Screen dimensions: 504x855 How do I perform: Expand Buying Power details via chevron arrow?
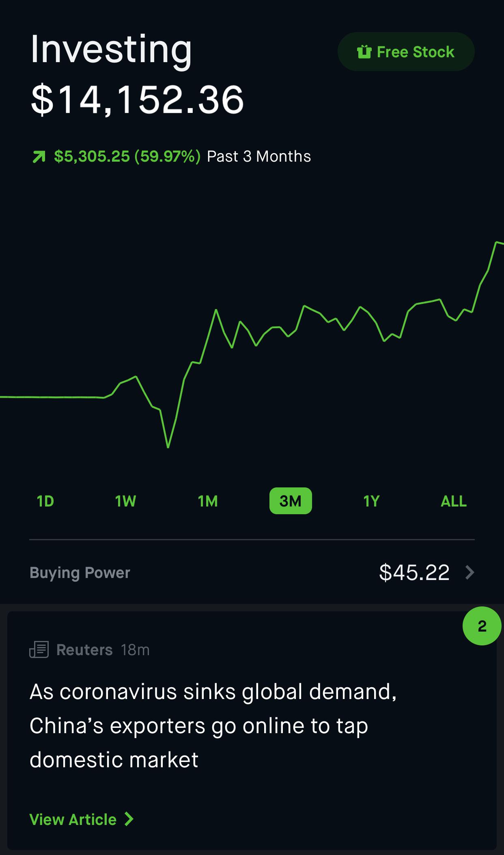(470, 572)
